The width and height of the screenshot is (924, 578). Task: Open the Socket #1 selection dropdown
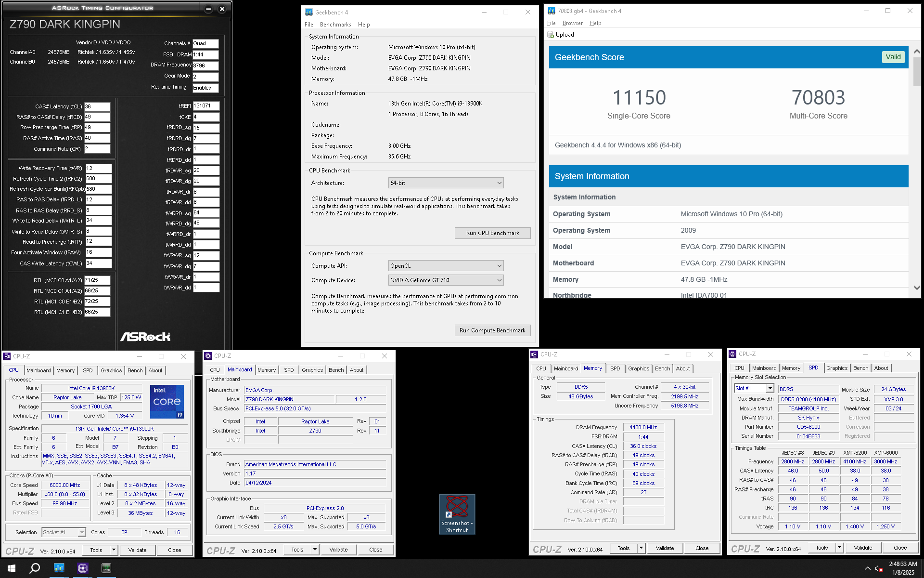[64, 532]
